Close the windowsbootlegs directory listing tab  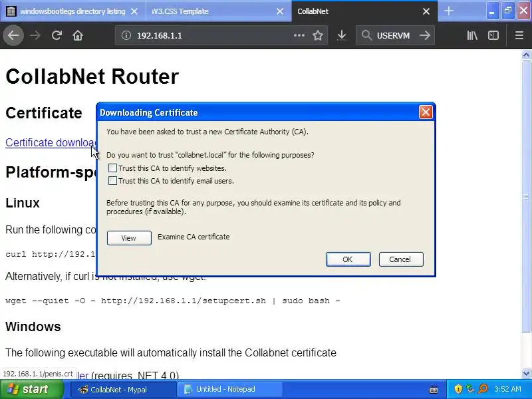point(134,11)
